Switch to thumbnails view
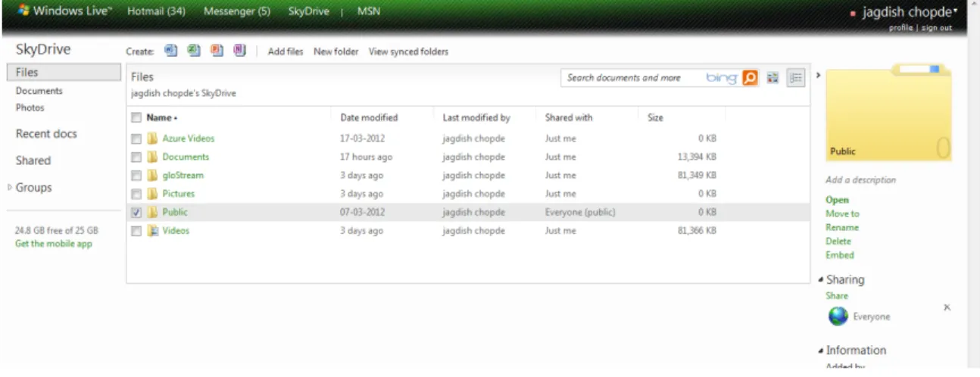Screen dimensions: 980x377 [x=772, y=78]
